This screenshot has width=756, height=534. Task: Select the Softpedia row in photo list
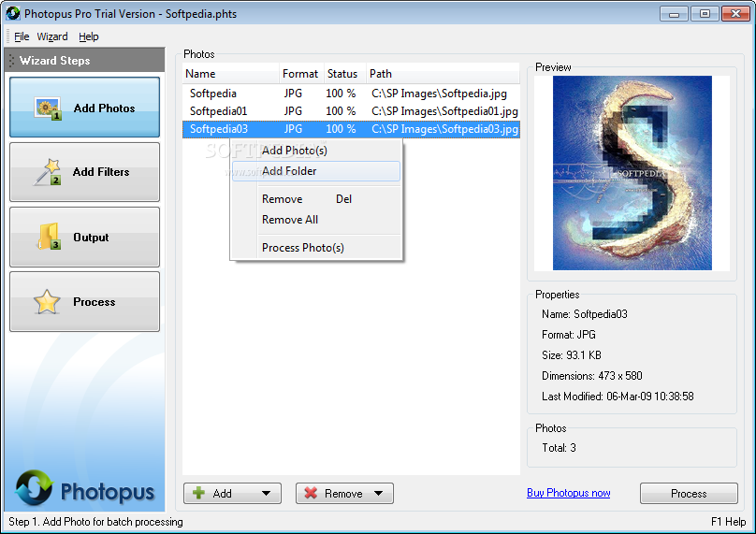[x=351, y=94]
